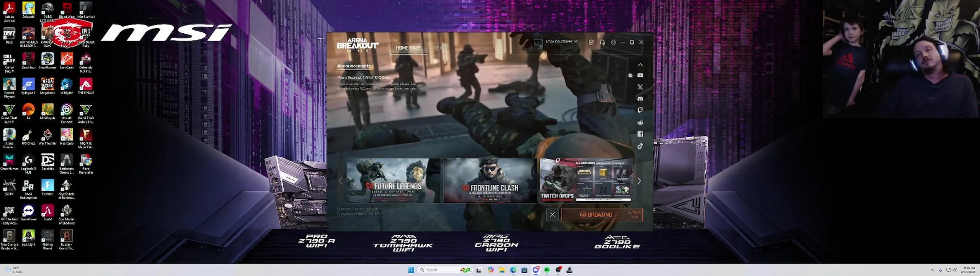The height and width of the screenshot is (276, 980).
Task: Select Road Redemption desktop icon
Action: 28,189
